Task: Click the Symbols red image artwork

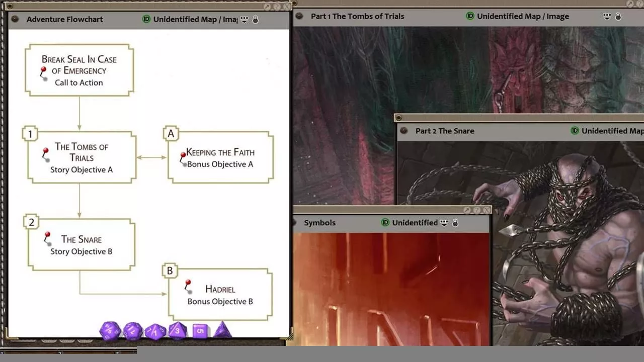Action: pyautogui.click(x=391, y=289)
